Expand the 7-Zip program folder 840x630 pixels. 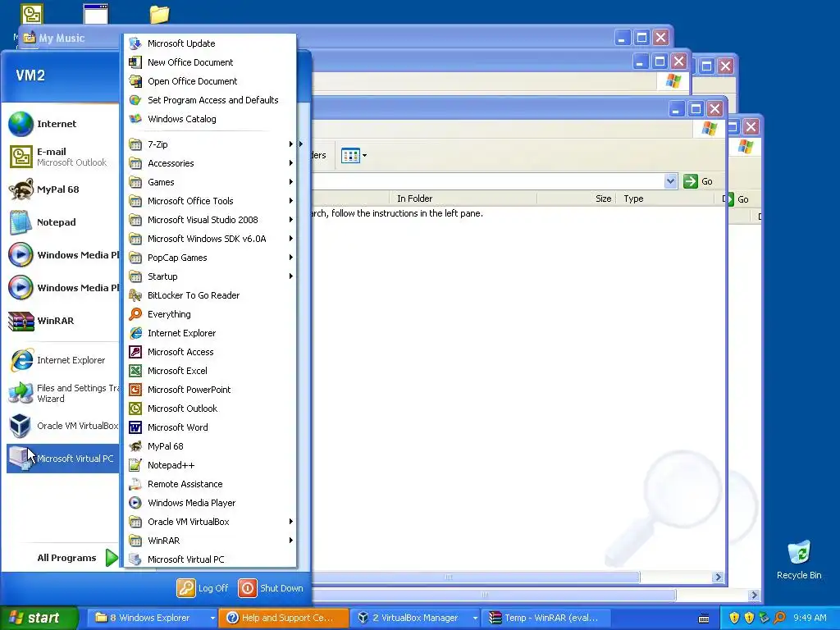tap(210, 144)
